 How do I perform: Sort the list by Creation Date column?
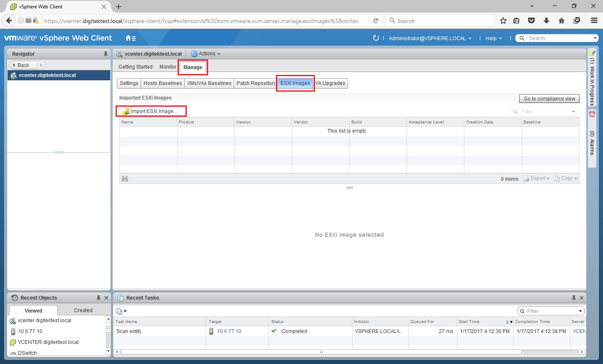[493, 122]
